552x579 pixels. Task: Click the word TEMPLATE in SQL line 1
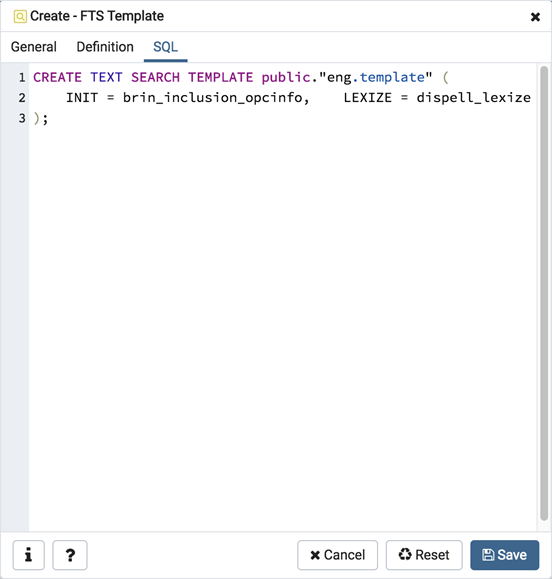221,78
